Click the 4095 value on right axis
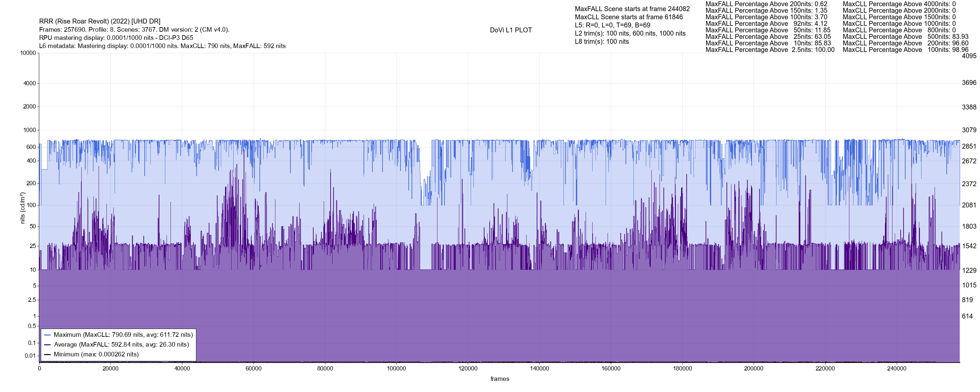Image resolution: width=980 pixels, height=392 pixels. (x=969, y=56)
